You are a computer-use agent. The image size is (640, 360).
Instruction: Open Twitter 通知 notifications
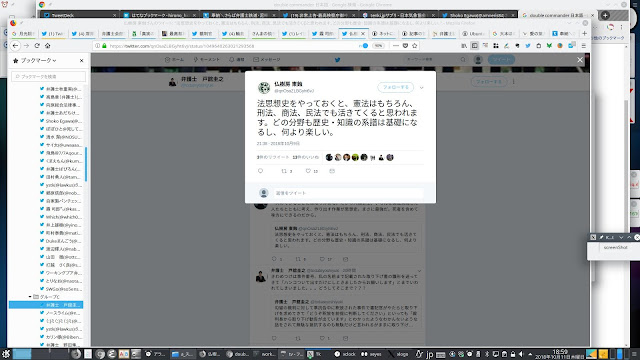(237, 60)
